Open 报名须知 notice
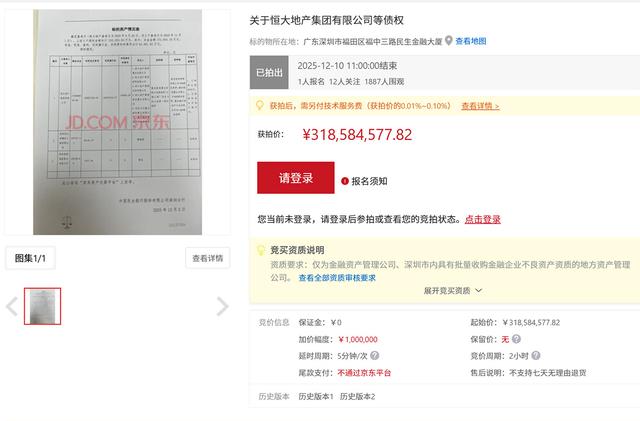Image resolution: width=640 pixels, height=421 pixels. coord(369,181)
